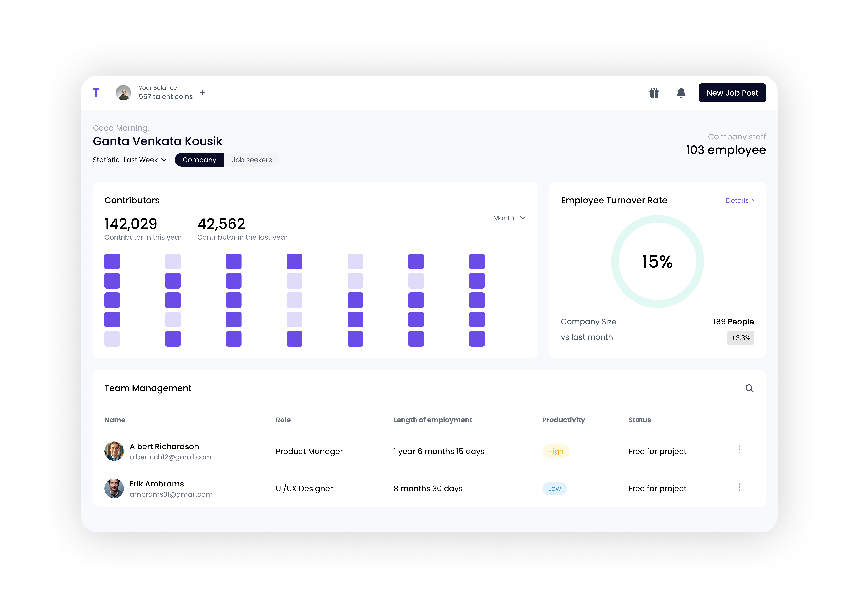Viewport: 868px width, 608px height.
Task: Open the Month dropdown in Contributors
Action: [x=509, y=218]
